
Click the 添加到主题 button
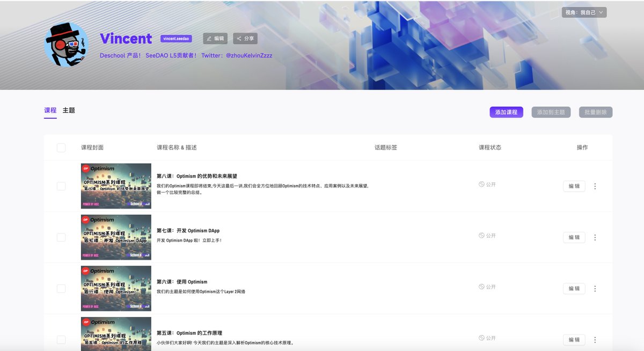(551, 112)
